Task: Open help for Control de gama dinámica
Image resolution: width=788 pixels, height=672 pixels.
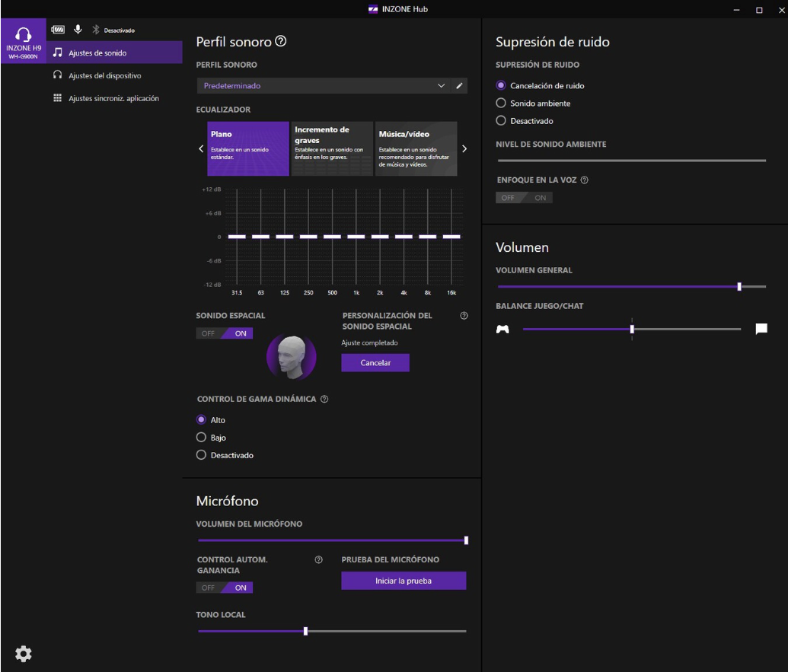Action: point(324,400)
